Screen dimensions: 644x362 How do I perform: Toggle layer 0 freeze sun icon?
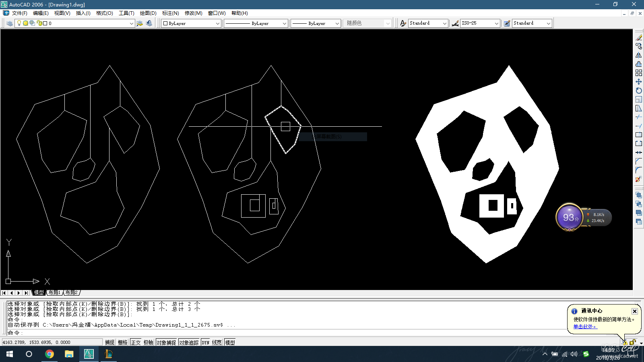(x=25, y=23)
